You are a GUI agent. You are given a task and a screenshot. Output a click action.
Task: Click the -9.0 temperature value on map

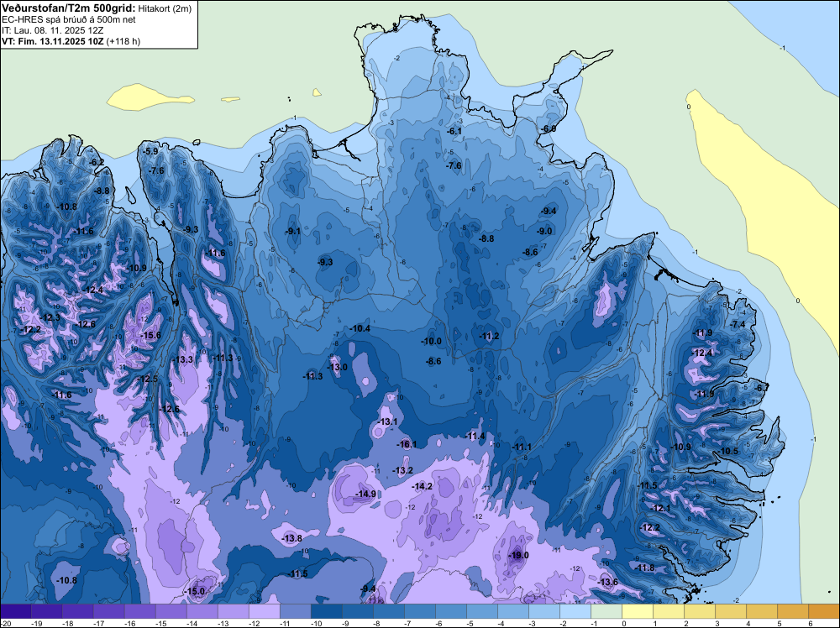pyautogui.click(x=544, y=231)
